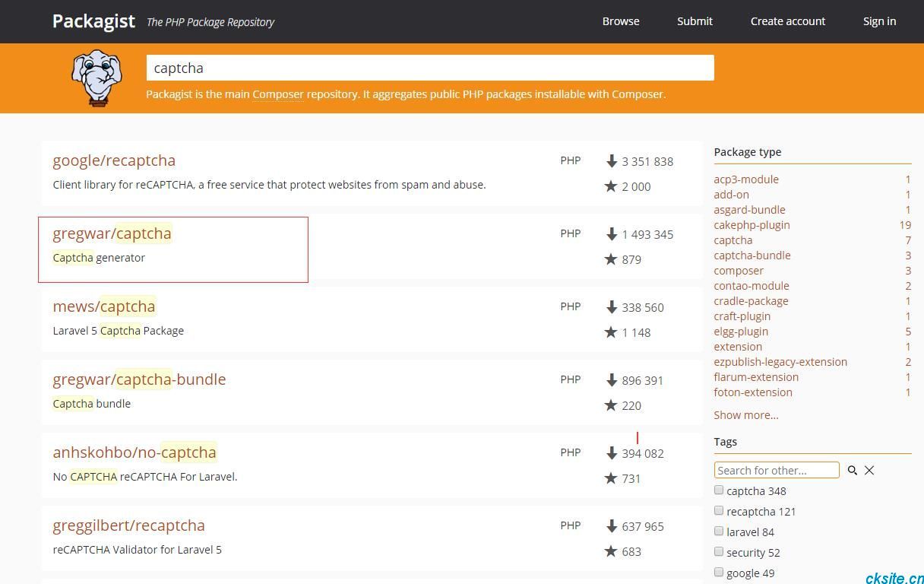Screen dimensions: 924x584
Task: Click the 'reCAPTCHA Validator for Laravel 5' description
Action: tap(138, 550)
